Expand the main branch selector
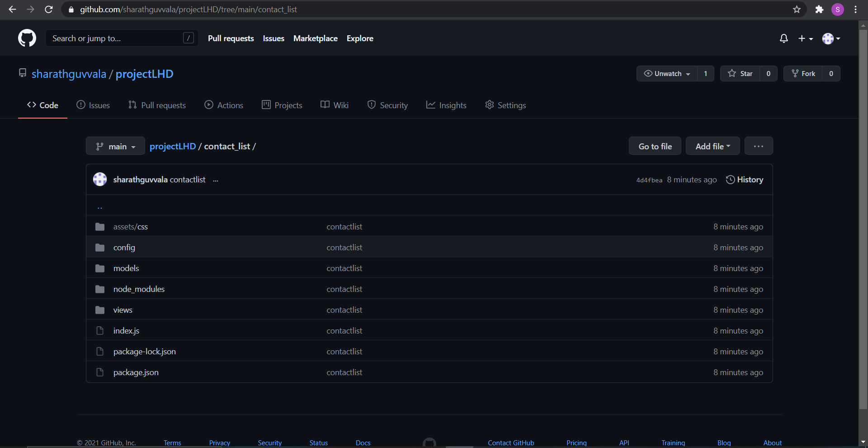 [115, 146]
